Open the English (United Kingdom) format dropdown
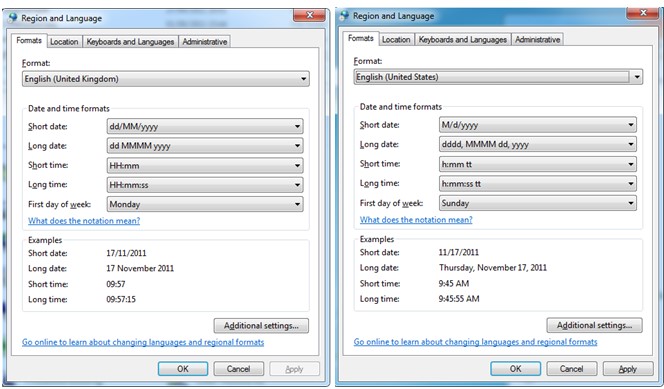664x389 pixels. coord(166,79)
